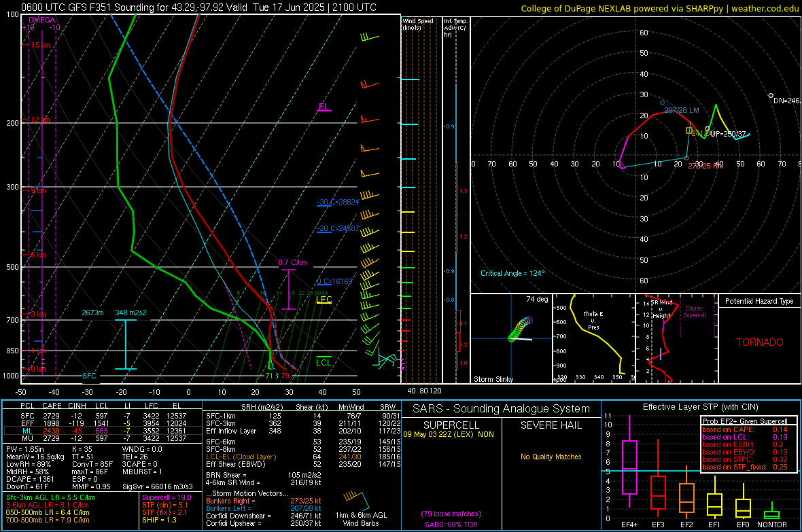Select the EFF parcel row in the table

coord(103,423)
